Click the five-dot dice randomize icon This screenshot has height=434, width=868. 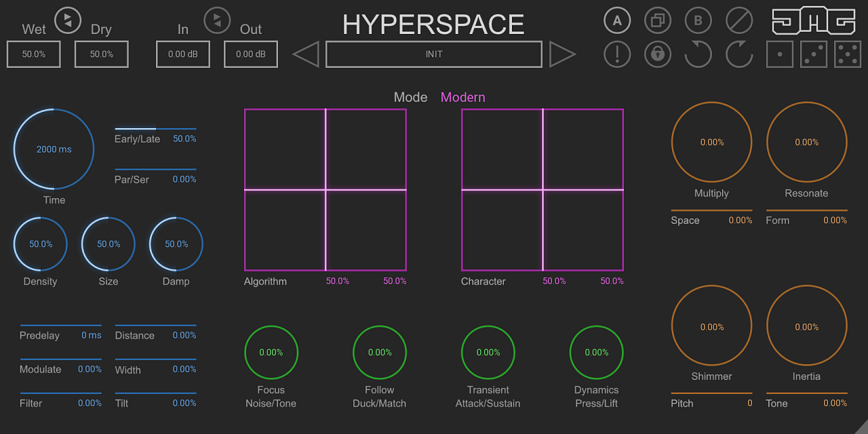(x=847, y=54)
